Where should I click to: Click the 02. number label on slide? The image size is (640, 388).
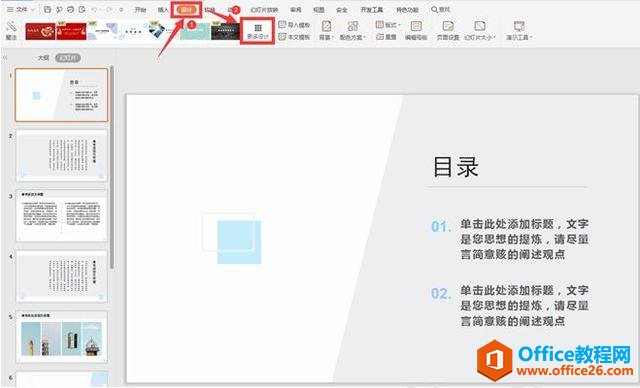[x=441, y=293]
